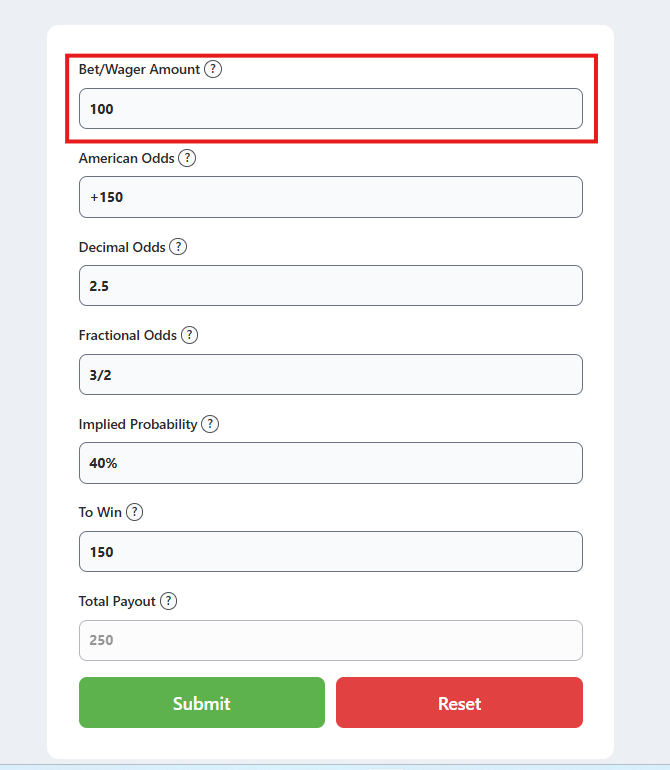Screen dimensions: 670x770
Task: Show the To Win help icon info
Action: (134, 512)
